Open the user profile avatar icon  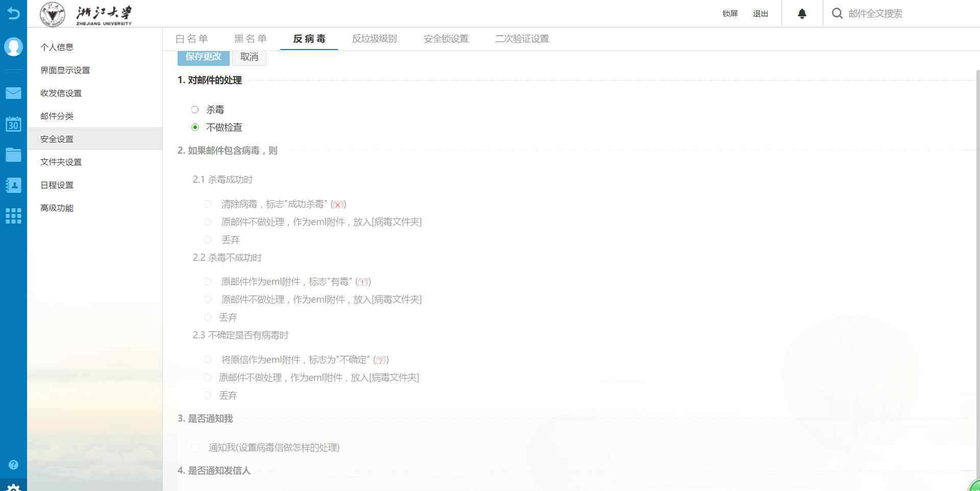click(13, 46)
